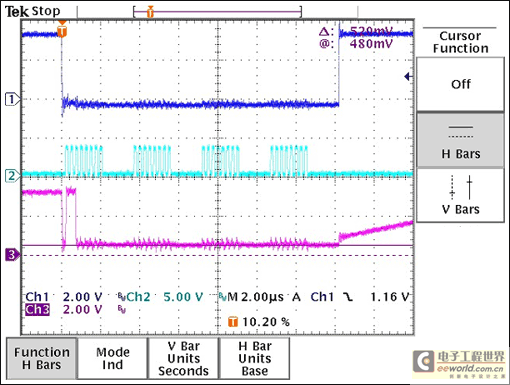This screenshot has width=510, height=385.
Task: Click the Ch1 bandwidth limit icon
Action: point(121,296)
